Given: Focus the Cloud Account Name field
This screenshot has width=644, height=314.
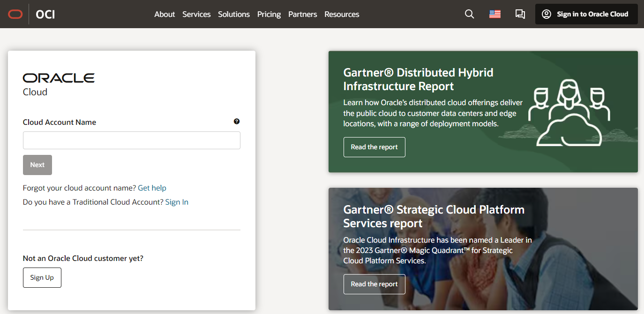Looking at the screenshot, I should (x=132, y=140).
